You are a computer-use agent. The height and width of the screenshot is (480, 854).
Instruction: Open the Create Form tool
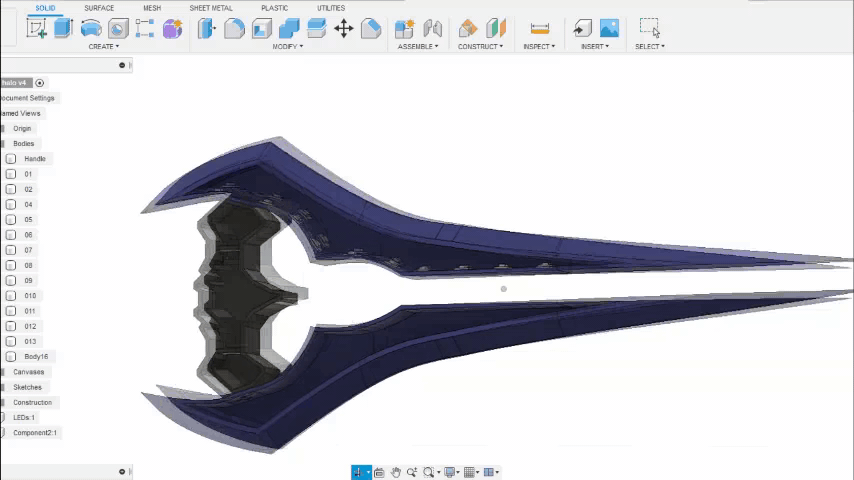(172, 28)
